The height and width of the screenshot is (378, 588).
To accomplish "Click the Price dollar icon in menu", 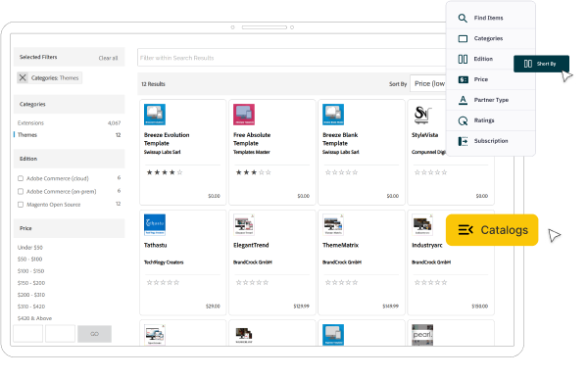I will (x=463, y=79).
